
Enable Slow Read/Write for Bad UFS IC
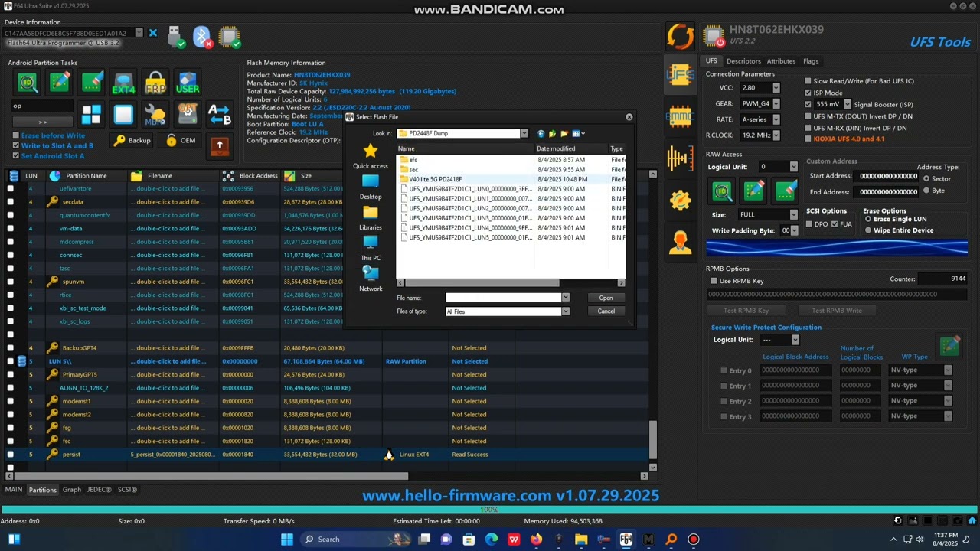pyautogui.click(x=808, y=81)
